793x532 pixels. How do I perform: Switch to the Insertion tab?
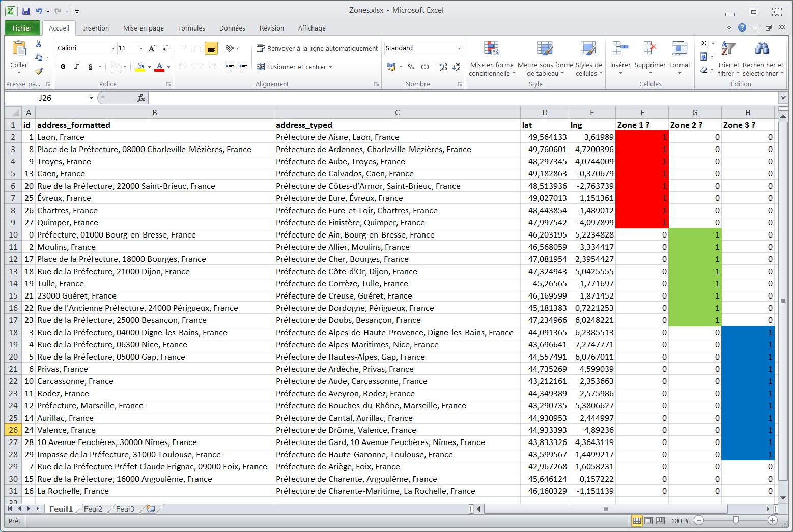pos(96,28)
